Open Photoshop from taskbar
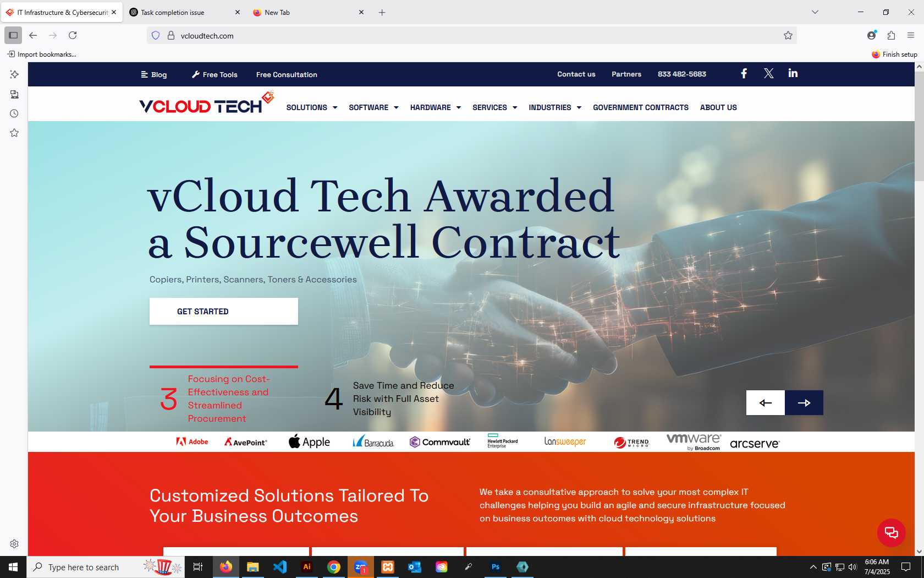This screenshot has width=924, height=578. [x=496, y=566]
